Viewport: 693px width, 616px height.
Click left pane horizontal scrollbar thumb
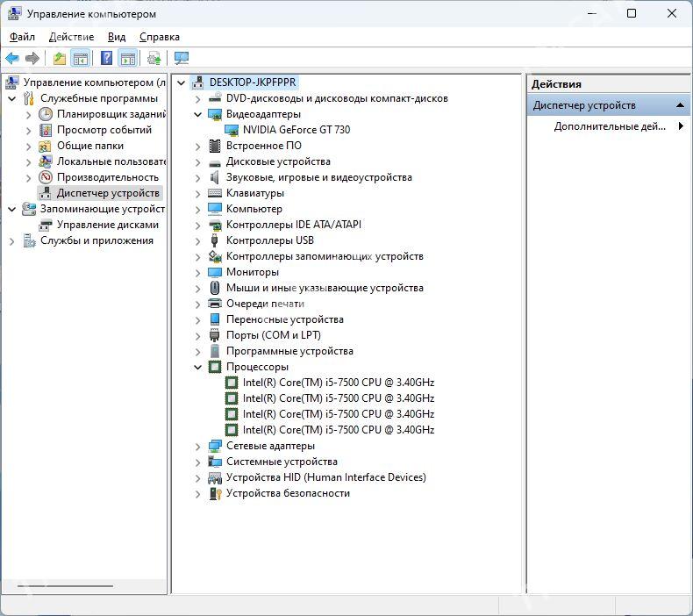(x=65, y=586)
